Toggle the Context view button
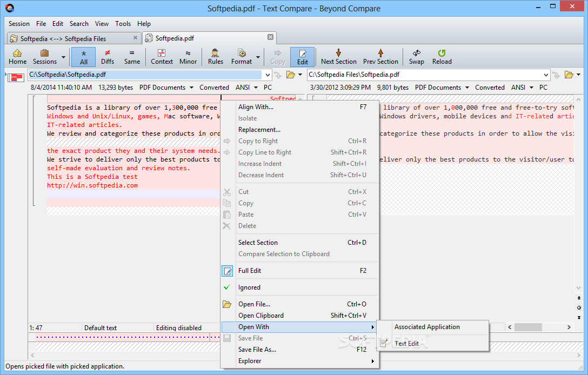This screenshot has width=588, height=375. click(162, 57)
